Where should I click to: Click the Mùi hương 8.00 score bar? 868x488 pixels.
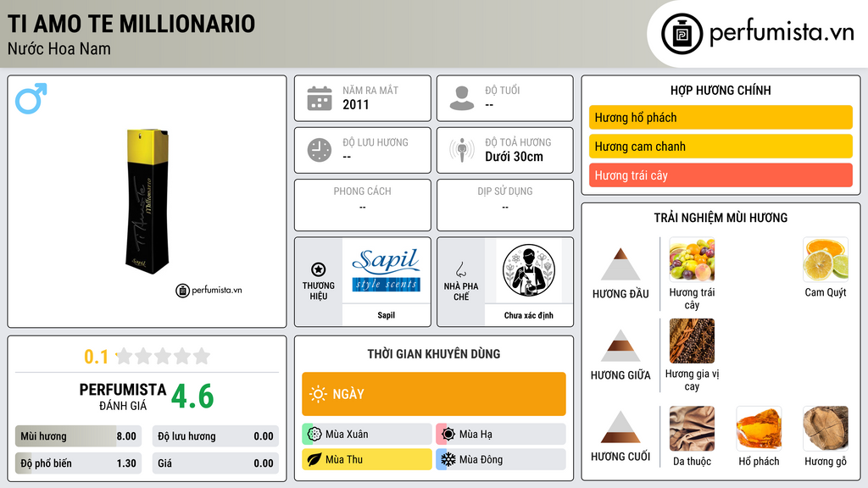tap(78, 436)
